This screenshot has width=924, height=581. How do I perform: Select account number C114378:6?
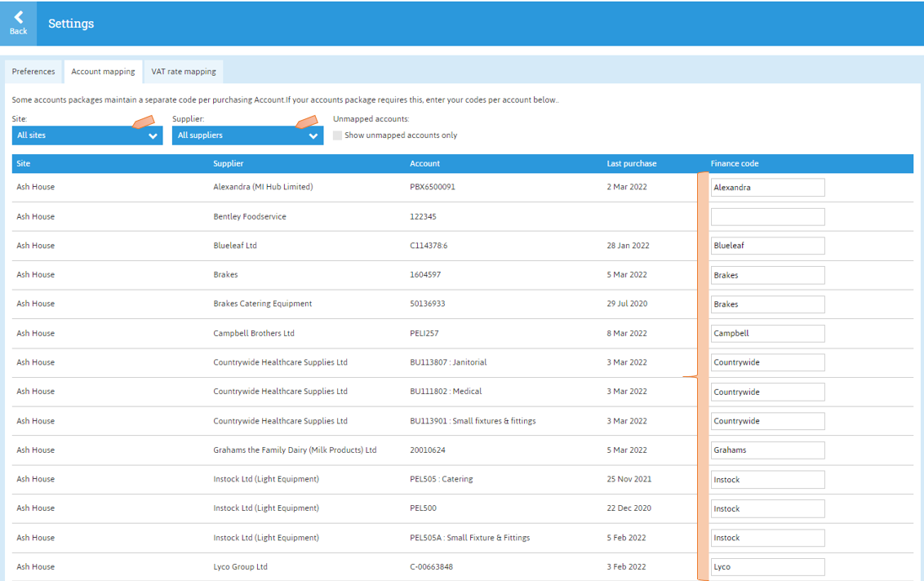click(429, 245)
